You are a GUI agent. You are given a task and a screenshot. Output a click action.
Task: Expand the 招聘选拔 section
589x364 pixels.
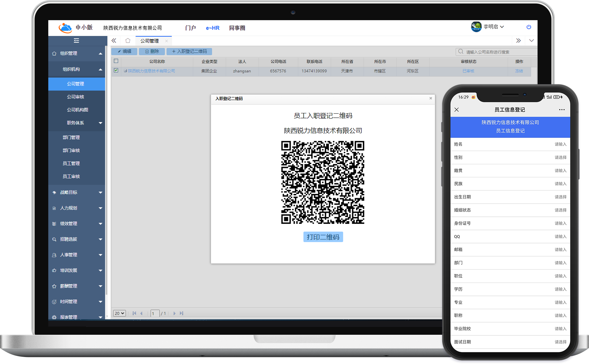pos(77,239)
